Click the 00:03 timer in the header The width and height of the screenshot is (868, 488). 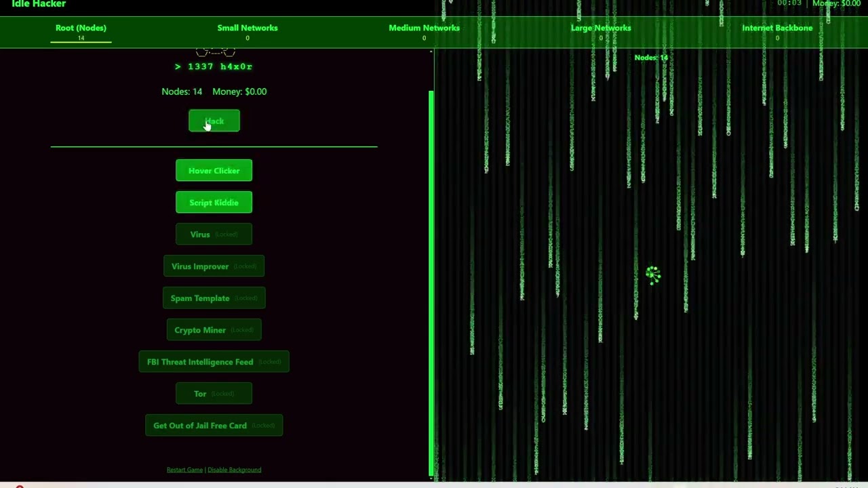789,3
